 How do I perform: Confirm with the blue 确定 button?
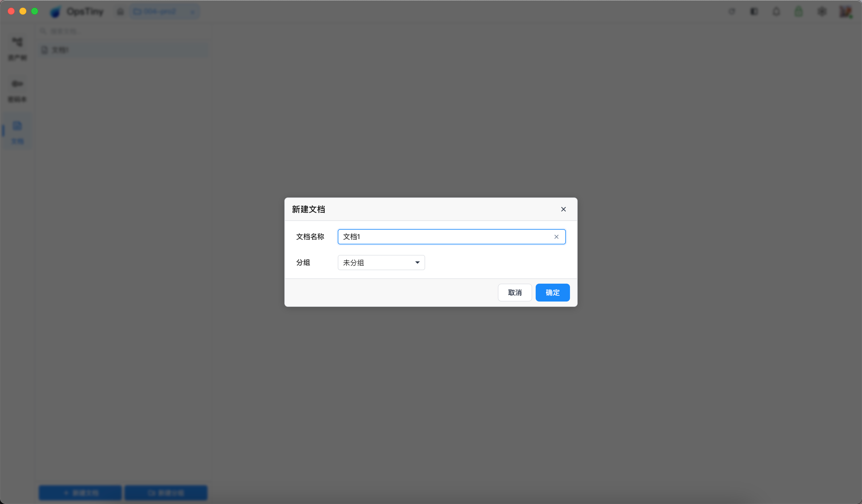click(552, 293)
